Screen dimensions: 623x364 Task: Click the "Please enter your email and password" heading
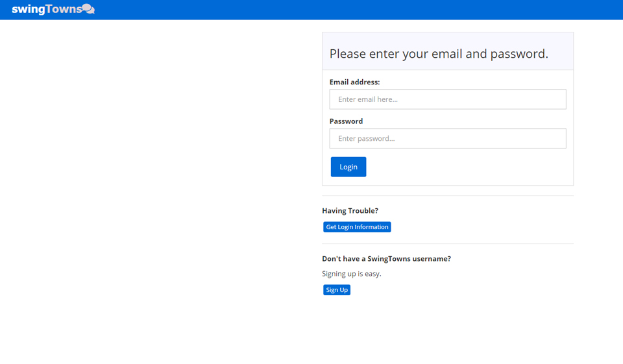[x=439, y=54]
